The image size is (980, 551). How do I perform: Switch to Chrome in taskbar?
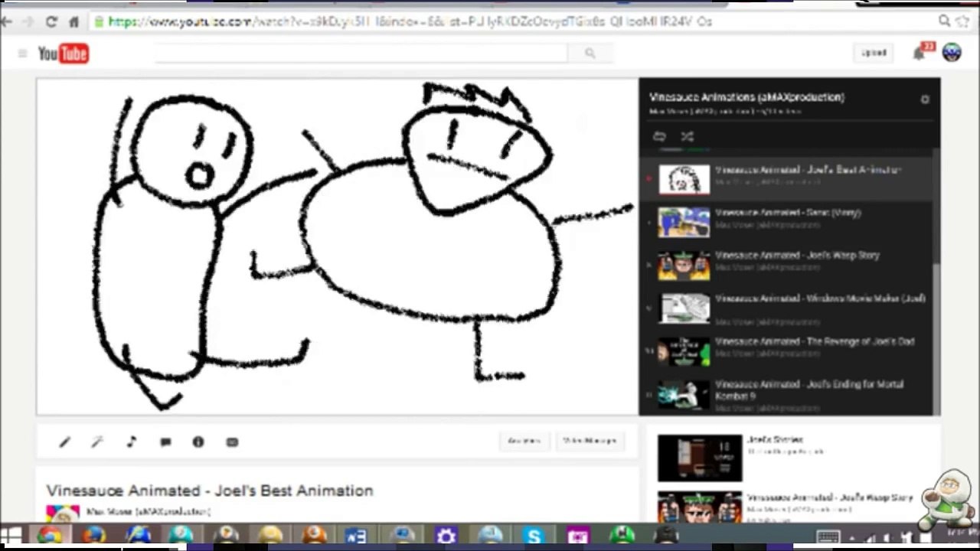point(50,535)
